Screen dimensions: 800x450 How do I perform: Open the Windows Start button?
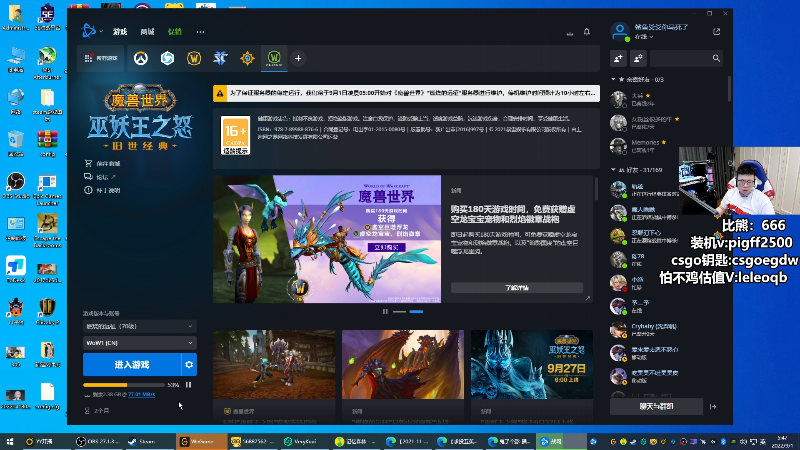[x=9, y=442]
